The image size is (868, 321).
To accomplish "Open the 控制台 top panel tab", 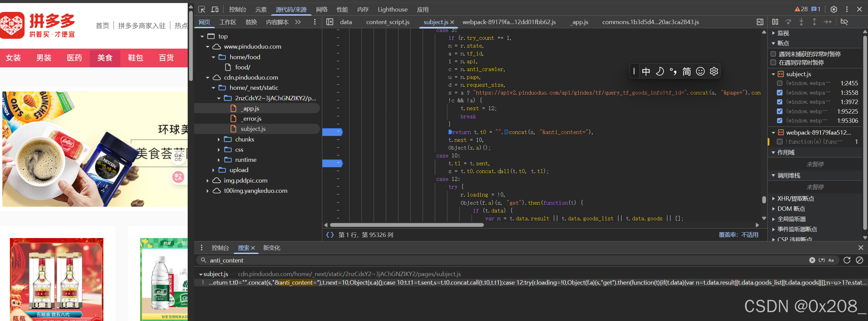I will pos(237,10).
